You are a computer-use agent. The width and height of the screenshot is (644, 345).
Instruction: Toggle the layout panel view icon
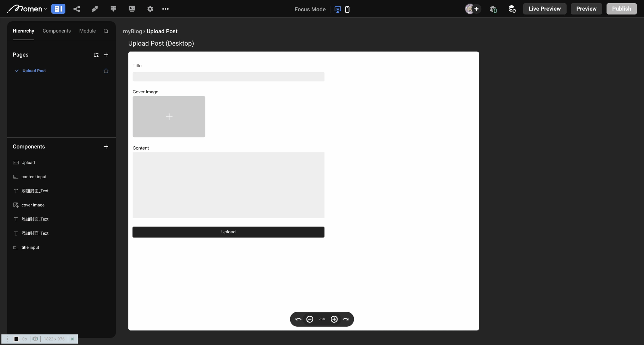pyautogui.click(x=58, y=9)
